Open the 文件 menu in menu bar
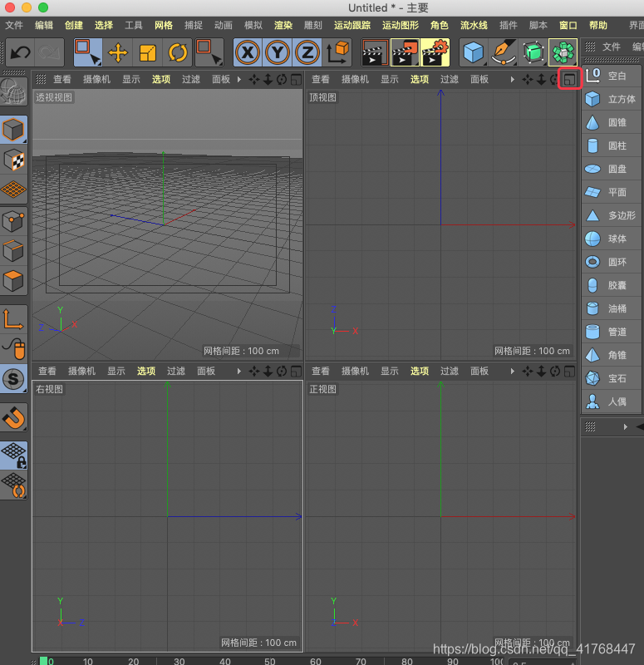 click(14, 26)
